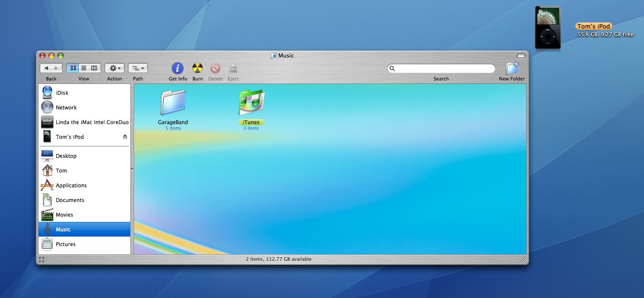Screen dimensions: 644x298
Task: Open Pictures in the sidebar
Action: [84, 244]
